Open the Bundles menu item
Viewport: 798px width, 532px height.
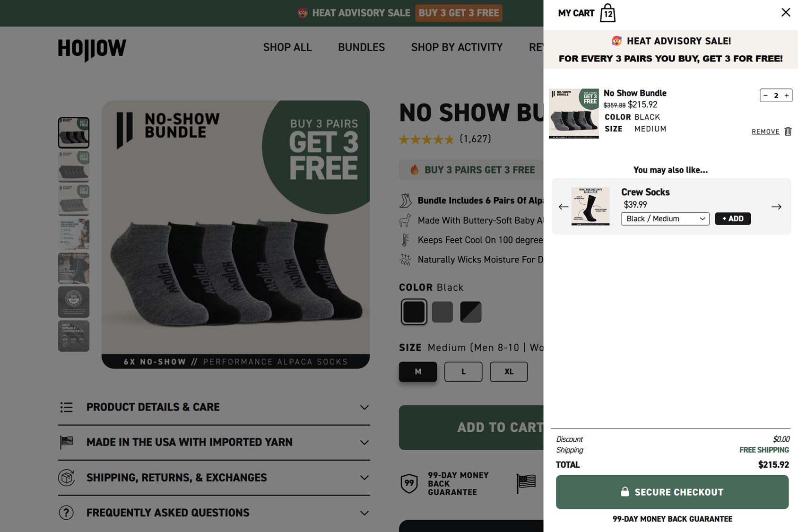(x=361, y=47)
